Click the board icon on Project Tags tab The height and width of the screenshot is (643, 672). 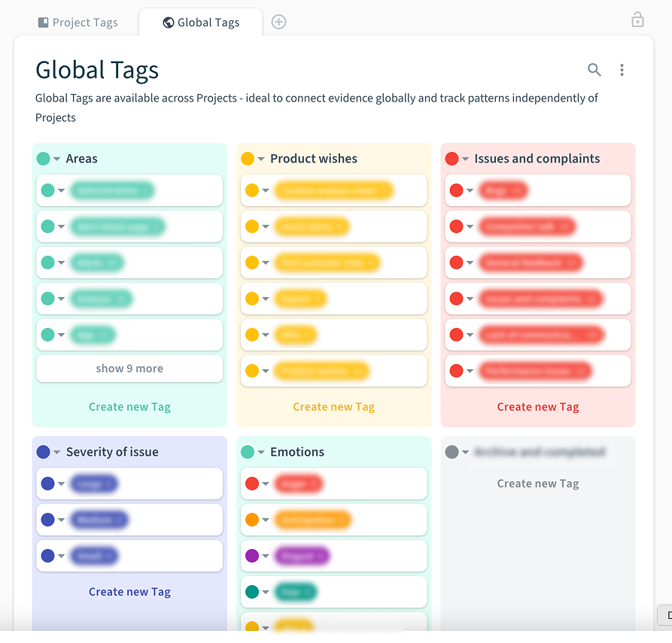[44, 23]
